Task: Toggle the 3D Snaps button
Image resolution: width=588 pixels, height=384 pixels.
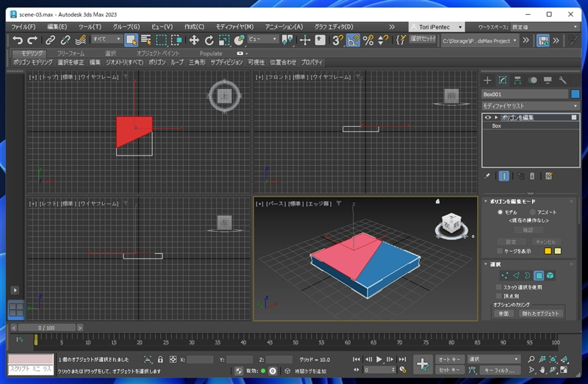Action: coord(337,40)
